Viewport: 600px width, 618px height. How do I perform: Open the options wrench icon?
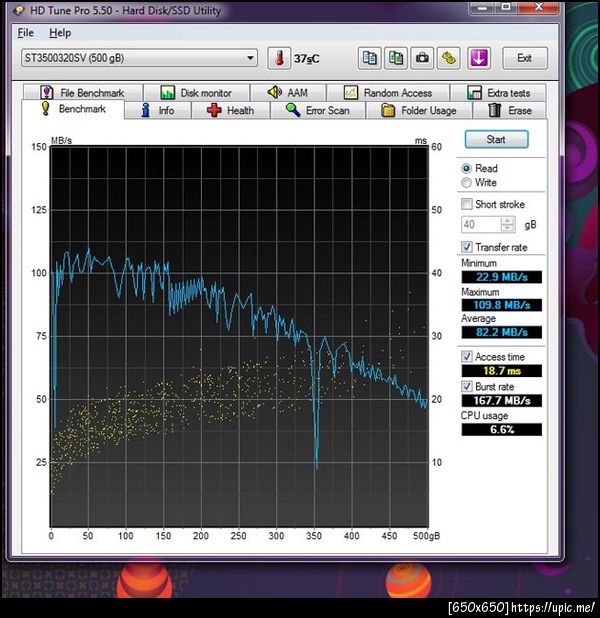coord(449,58)
